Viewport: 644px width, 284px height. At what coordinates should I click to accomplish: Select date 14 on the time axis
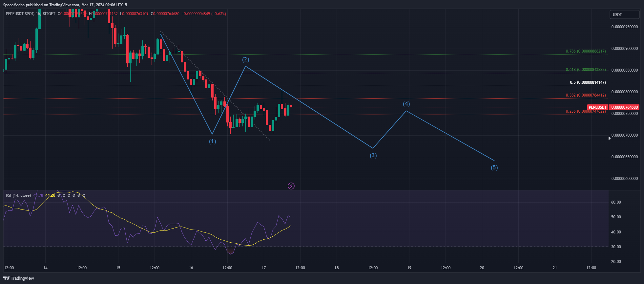click(45, 268)
